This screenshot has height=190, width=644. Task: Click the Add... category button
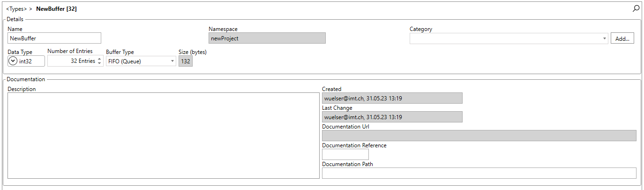click(622, 39)
